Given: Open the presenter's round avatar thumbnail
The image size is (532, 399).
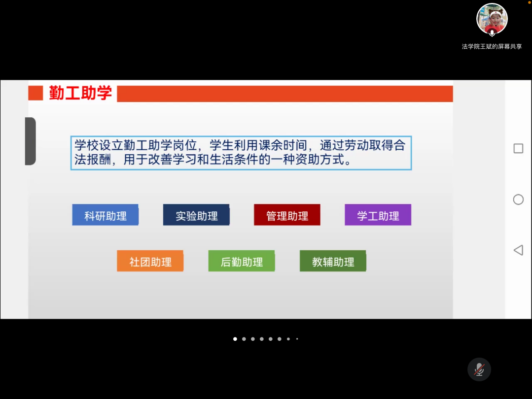Looking at the screenshot, I should (x=492, y=19).
